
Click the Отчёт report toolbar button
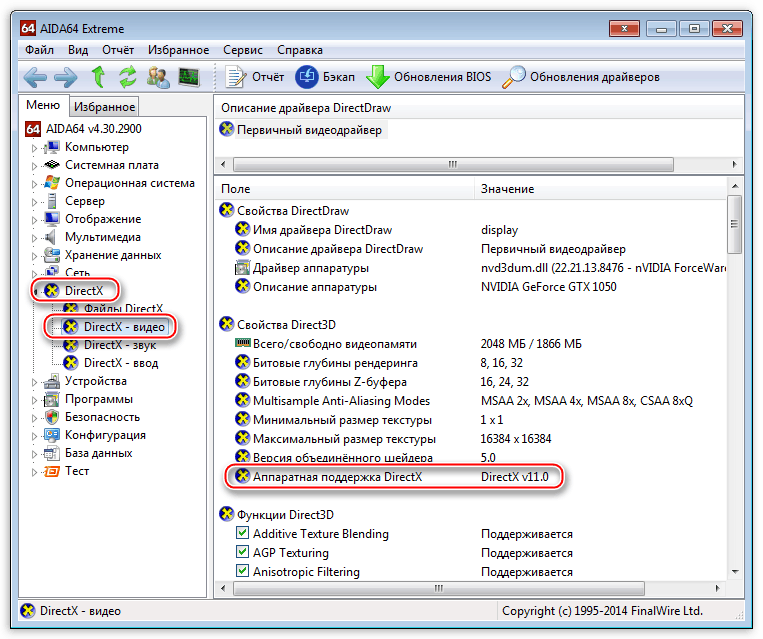tap(255, 77)
